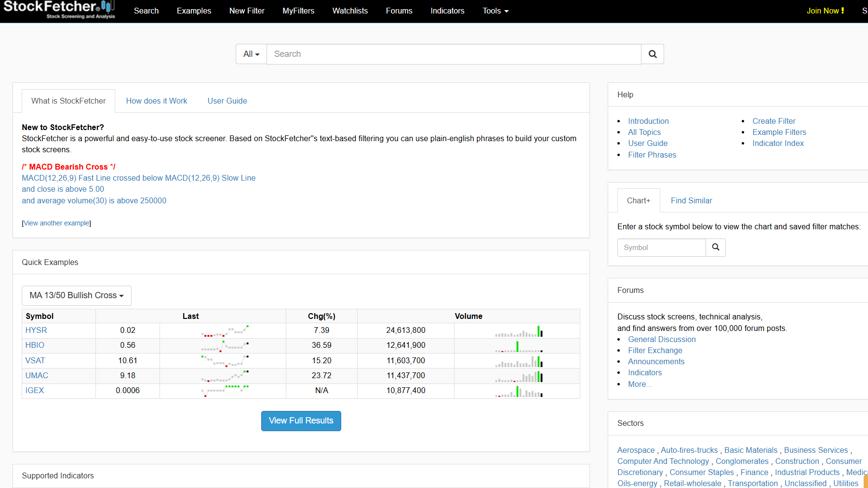
Task: Click the Symbol input field
Action: pos(662,247)
